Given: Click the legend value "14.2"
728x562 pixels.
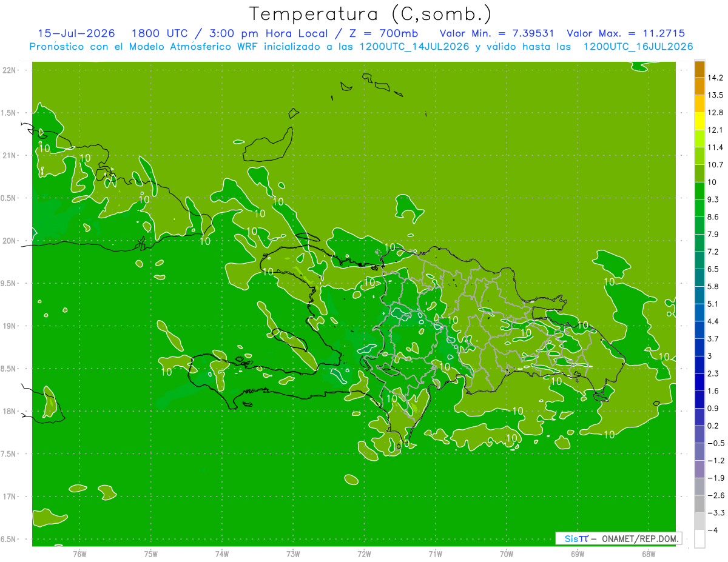Looking at the screenshot, I should 715,78.
